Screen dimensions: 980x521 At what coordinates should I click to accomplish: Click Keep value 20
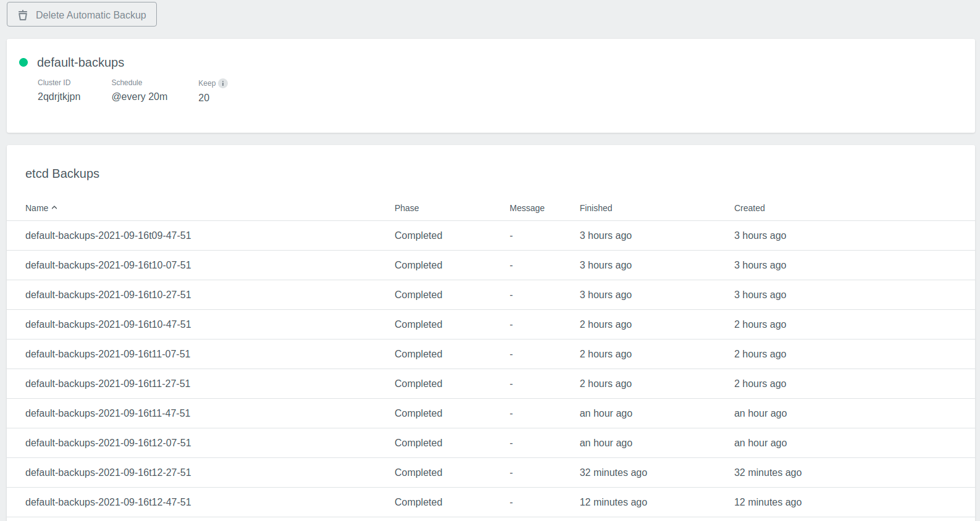tap(204, 98)
